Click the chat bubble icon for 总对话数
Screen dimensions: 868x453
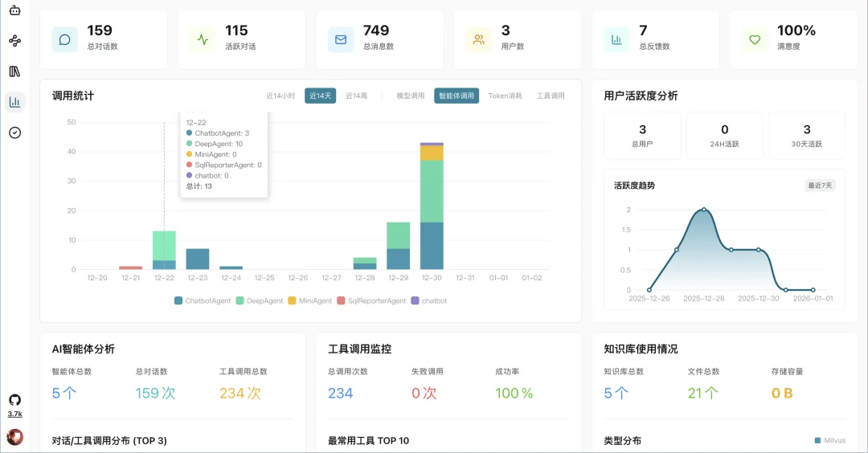pos(65,40)
